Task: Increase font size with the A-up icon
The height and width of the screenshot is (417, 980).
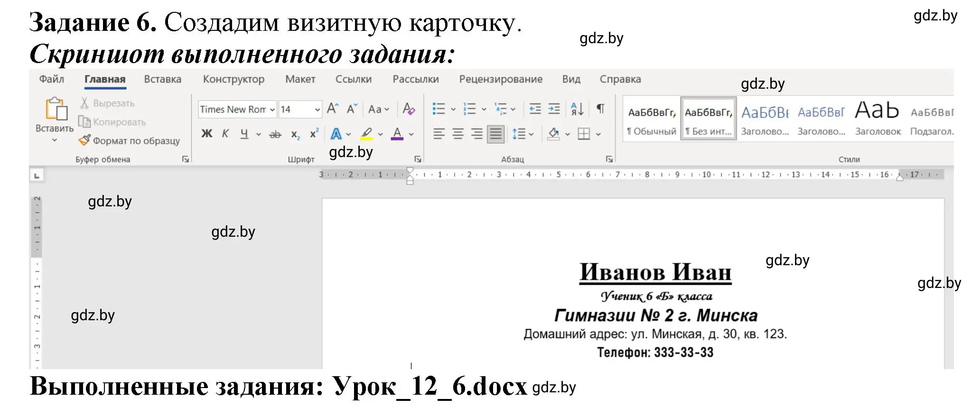Action: click(333, 109)
